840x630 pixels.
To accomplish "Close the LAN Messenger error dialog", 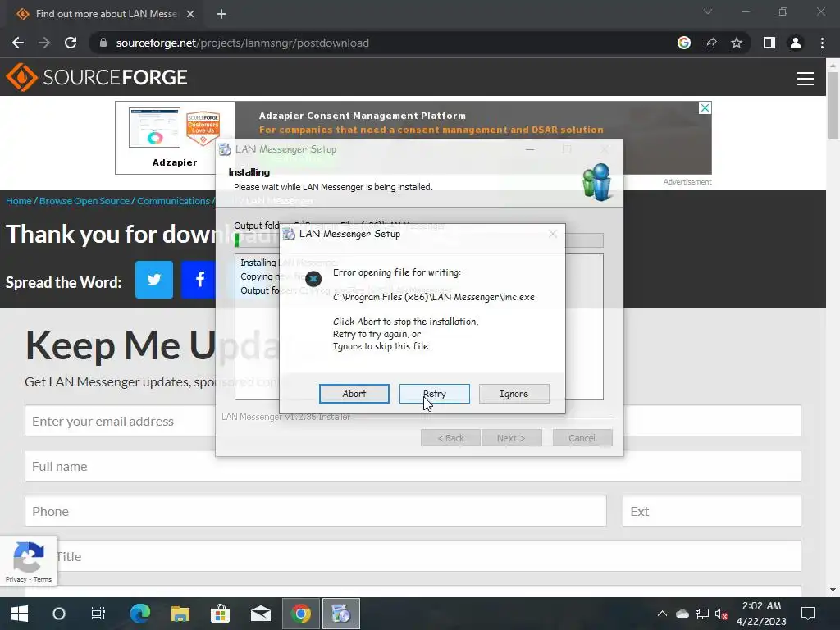I will click(553, 234).
